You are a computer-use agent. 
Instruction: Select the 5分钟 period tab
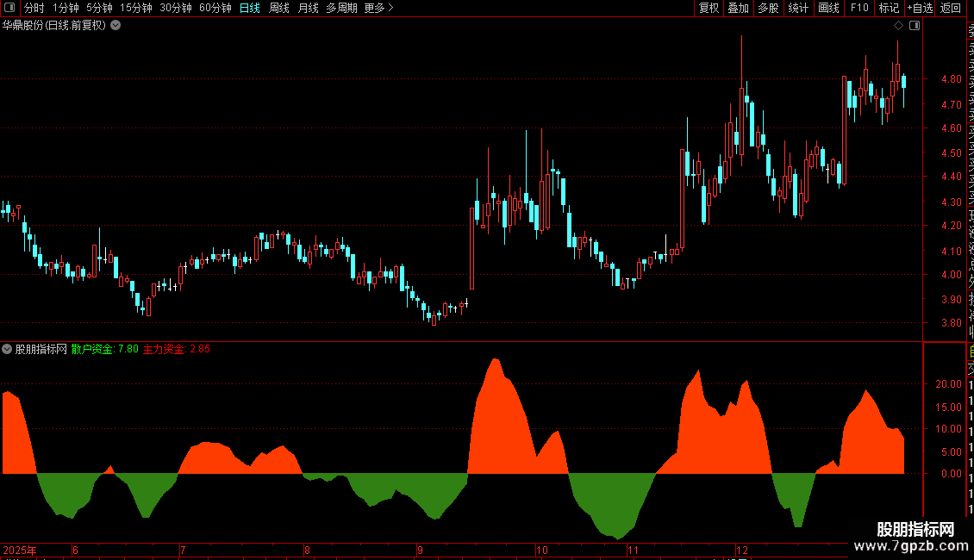click(99, 8)
